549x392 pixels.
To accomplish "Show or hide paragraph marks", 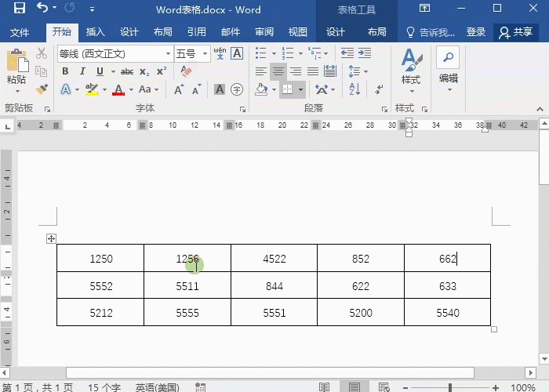I will tap(379, 89).
